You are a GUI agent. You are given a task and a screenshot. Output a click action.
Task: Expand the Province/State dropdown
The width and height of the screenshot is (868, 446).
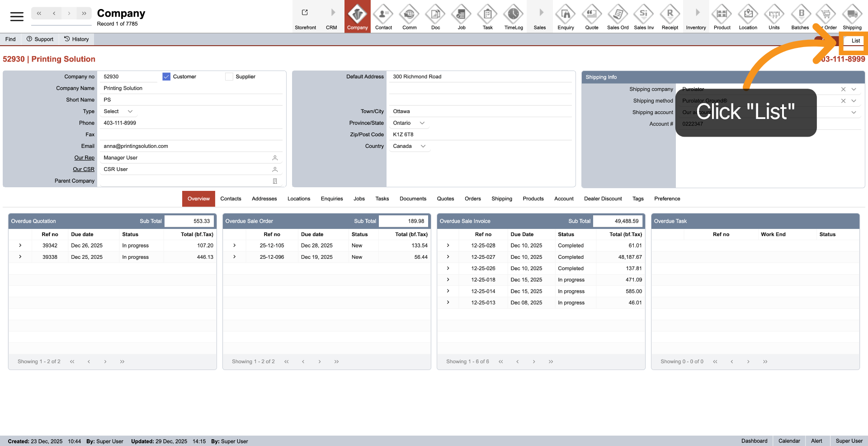(x=409, y=123)
